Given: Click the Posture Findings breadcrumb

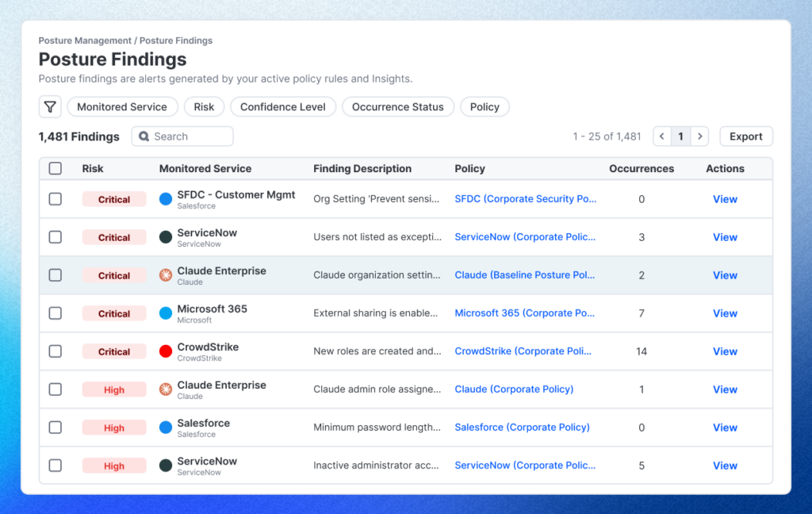Looking at the screenshot, I should tap(176, 40).
